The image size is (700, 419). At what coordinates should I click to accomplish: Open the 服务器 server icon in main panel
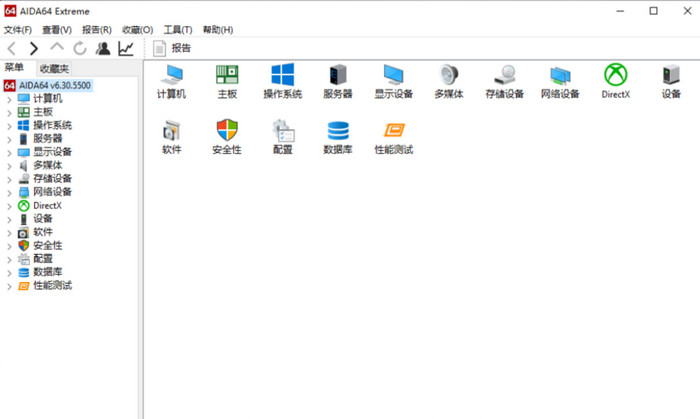tap(338, 81)
